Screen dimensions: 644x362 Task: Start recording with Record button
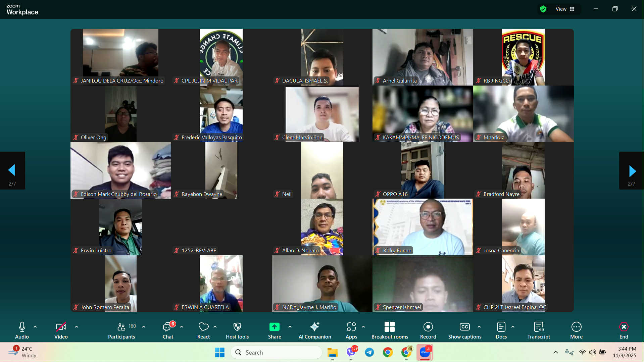click(x=428, y=330)
